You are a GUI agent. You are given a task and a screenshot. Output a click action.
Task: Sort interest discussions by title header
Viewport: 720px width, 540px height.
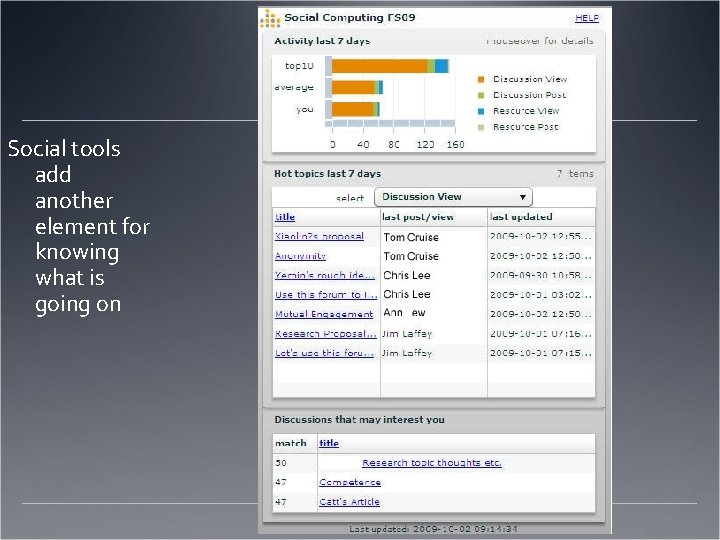(x=329, y=443)
